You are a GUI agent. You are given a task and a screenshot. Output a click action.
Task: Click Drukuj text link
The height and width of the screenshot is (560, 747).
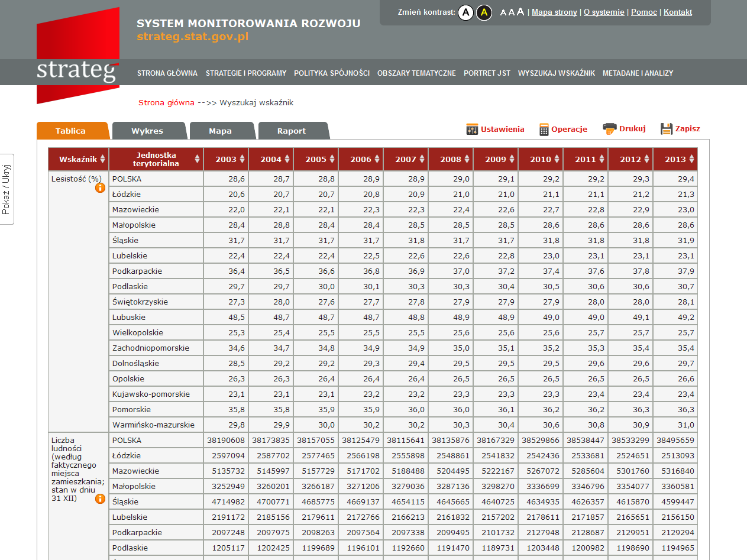tap(632, 128)
